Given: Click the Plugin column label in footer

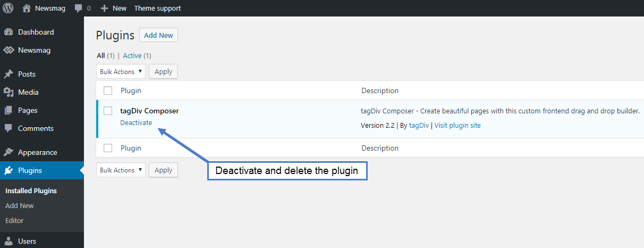Looking at the screenshot, I should (131, 148).
